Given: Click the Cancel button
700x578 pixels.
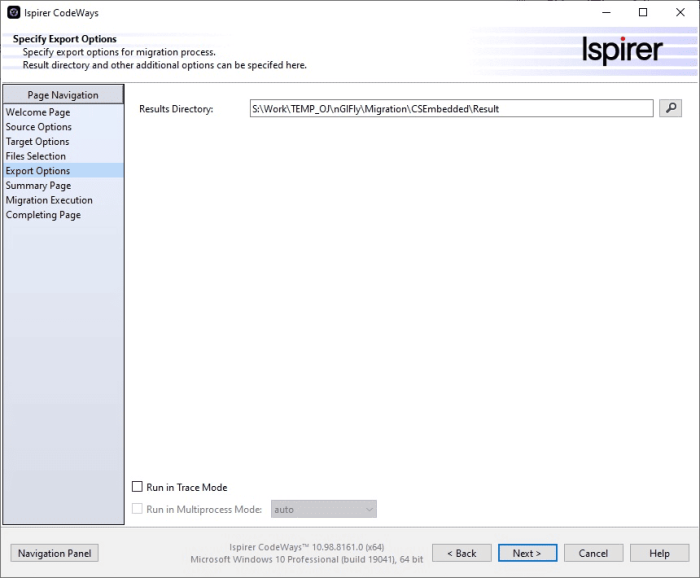Looking at the screenshot, I should point(593,553).
